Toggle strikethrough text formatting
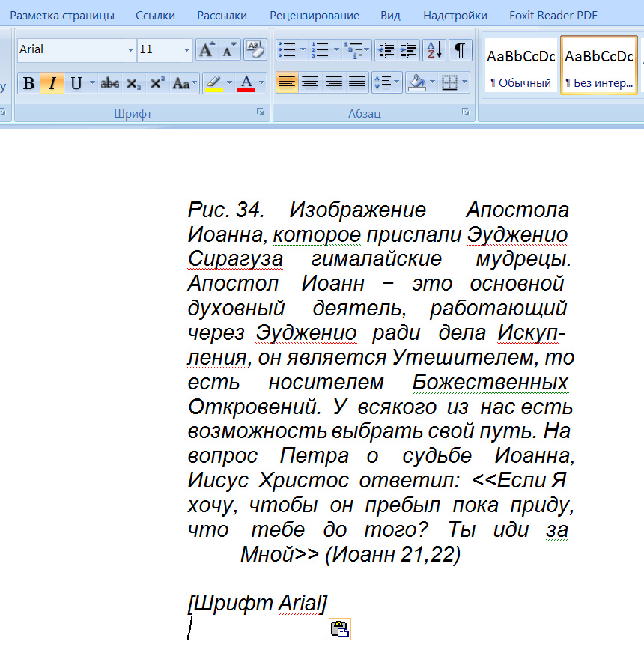Viewport: 644px width, 647px height. [110, 83]
